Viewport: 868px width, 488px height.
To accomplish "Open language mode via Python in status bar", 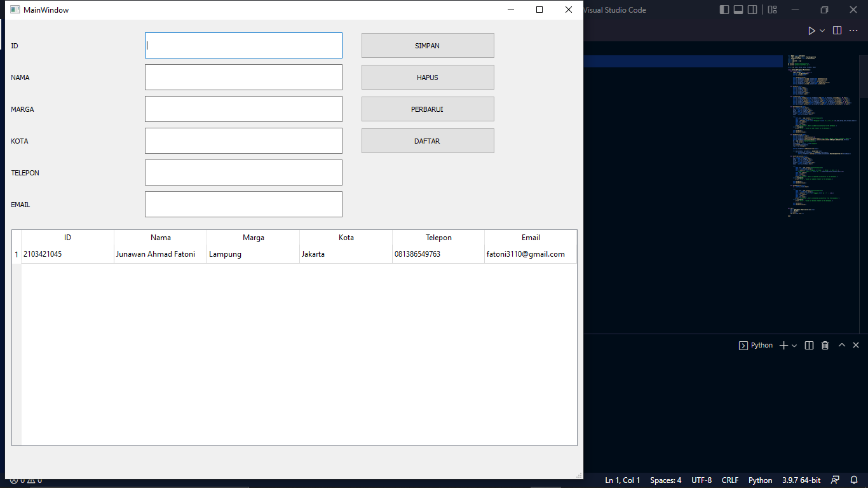I will 760,480.
